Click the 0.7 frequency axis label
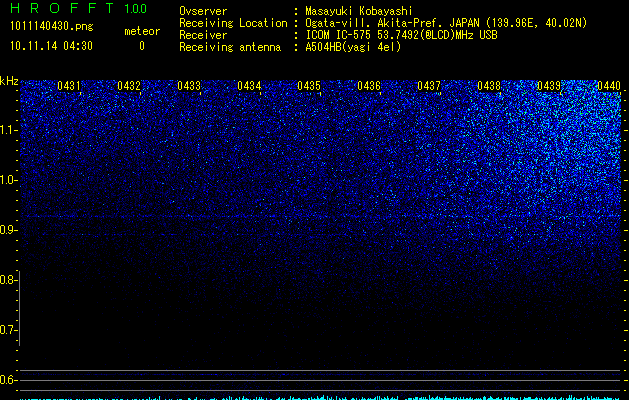629x400 pixels. click(7, 330)
